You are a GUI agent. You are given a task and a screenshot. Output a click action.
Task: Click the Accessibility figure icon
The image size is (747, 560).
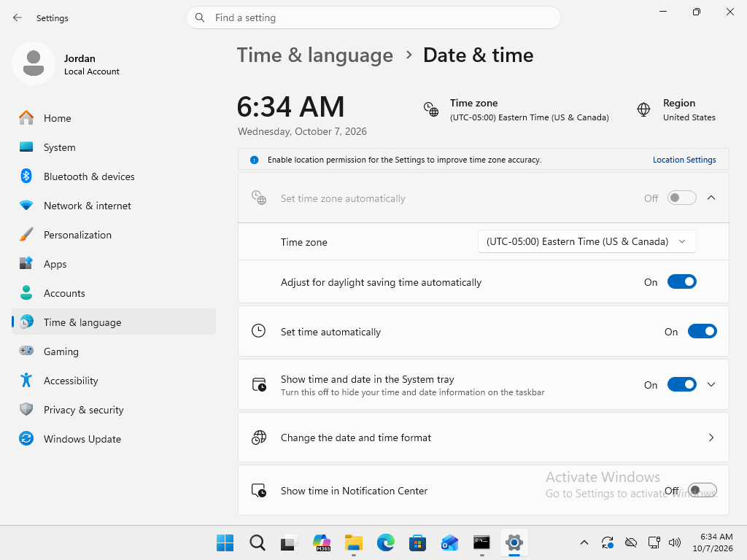pyautogui.click(x=26, y=380)
